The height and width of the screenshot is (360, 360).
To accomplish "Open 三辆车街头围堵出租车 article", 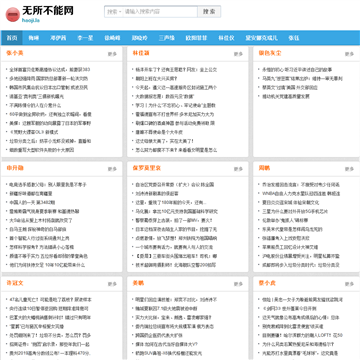I will 176,257.
